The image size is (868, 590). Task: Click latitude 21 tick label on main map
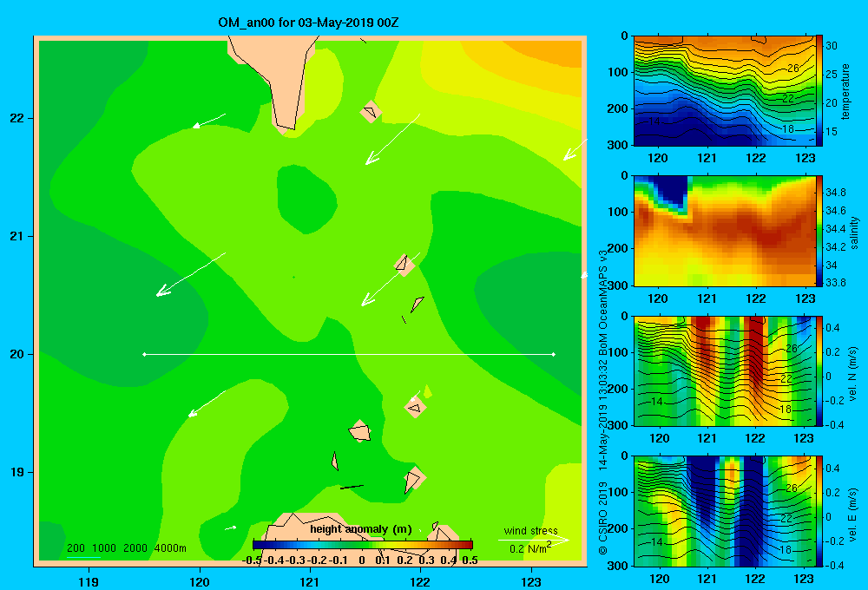[16, 236]
